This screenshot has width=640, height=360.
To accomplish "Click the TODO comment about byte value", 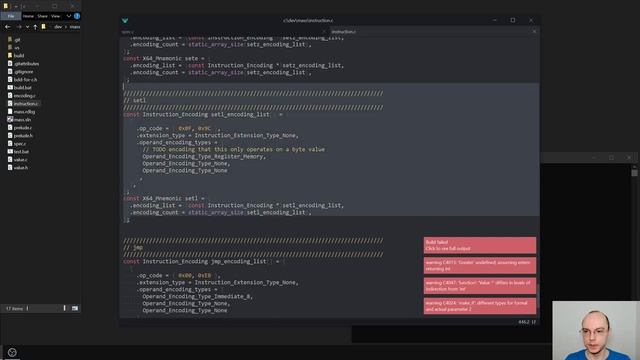I will [233, 149].
